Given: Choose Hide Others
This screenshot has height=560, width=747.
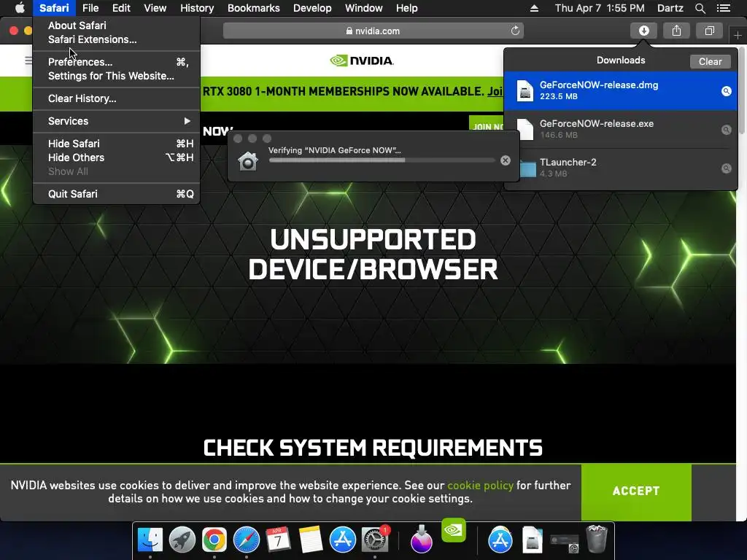Looking at the screenshot, I should point(116,157).
